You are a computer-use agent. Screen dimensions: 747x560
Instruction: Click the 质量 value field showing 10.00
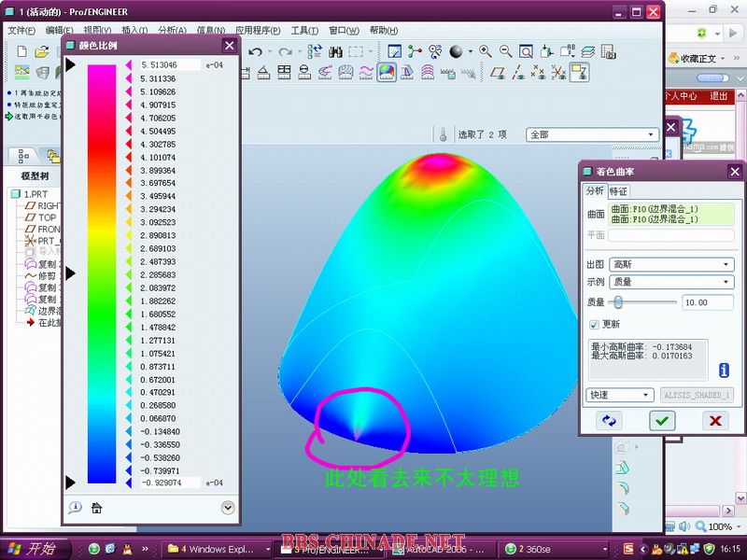[708, 302]
